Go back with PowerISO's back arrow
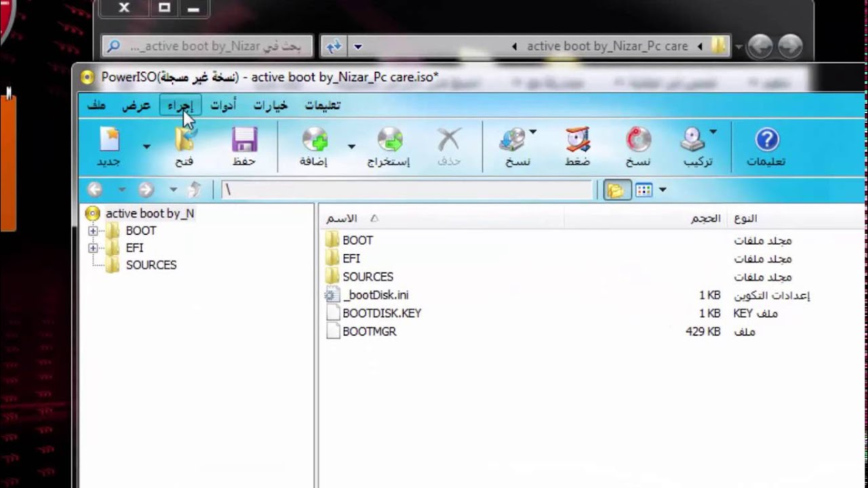The width and height of the screenshot is (868, 488). tap(95, 190)
